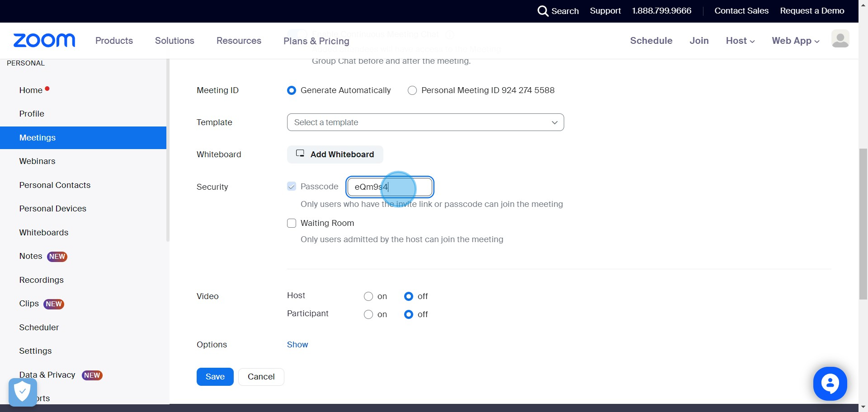The width and height of the screenshot is (868, 412).
Task: Set Host video to off
Action: coord(409,296)
